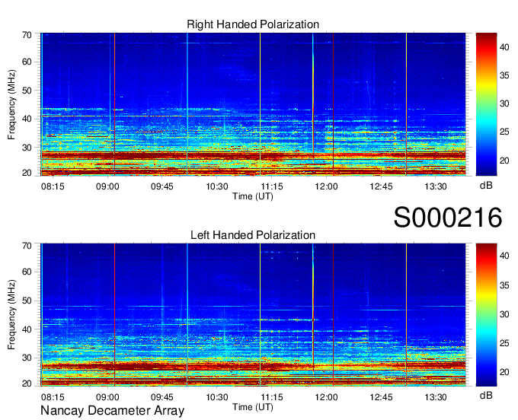This screenshot has height=420, width=518.
Task: Click the 09:00 time tick under Right Handed plot
Action: click(107, 186)
